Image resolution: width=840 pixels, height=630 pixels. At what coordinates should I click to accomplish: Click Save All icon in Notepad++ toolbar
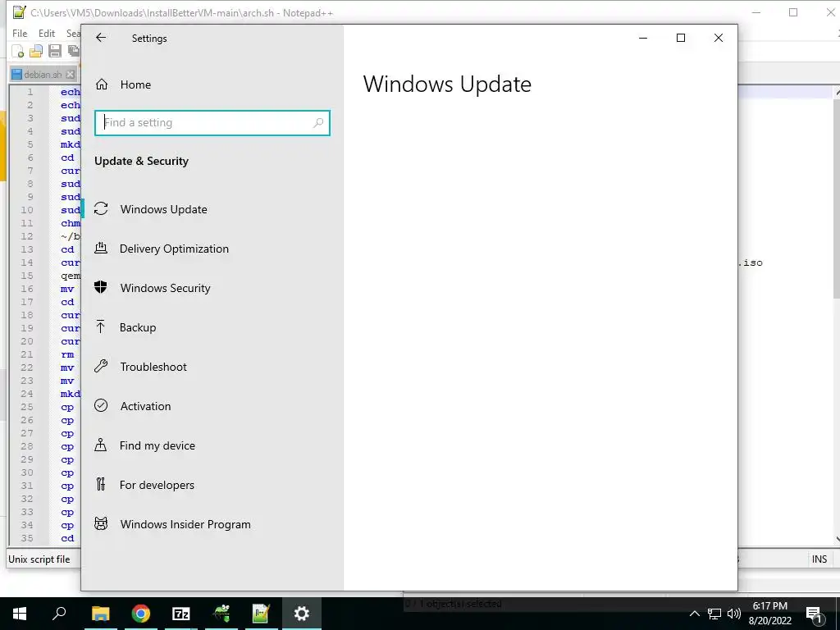coord(73,51)
